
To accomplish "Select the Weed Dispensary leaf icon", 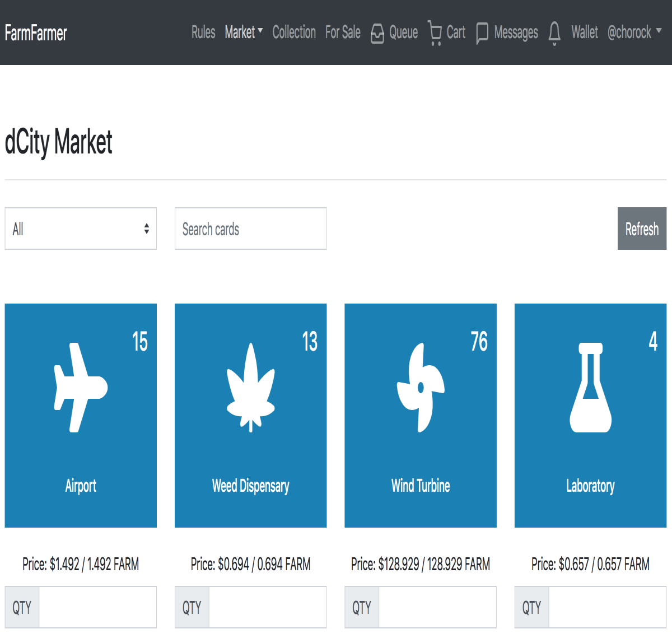I will tap(251, 388).
